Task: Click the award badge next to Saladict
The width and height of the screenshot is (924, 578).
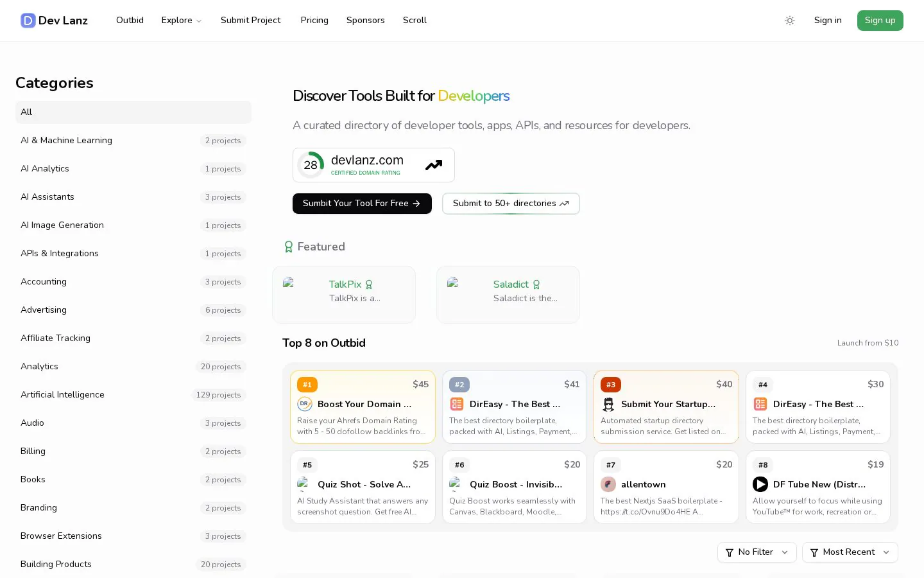Action: (x=536, y=285)
